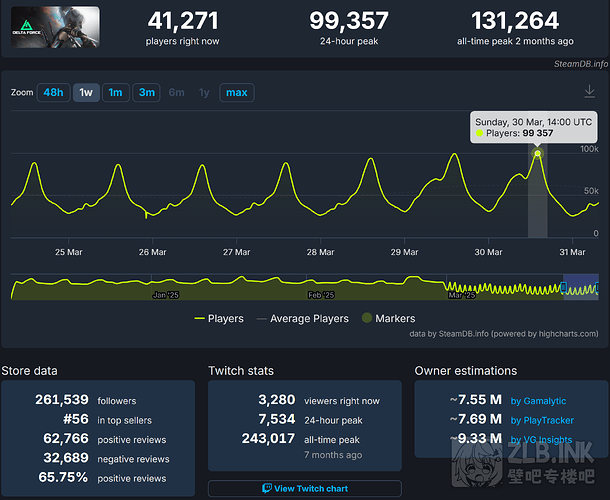Click the 243,017 Twitch all-time peak value
Screen dimensions: 610x500
tap(268, 439)
